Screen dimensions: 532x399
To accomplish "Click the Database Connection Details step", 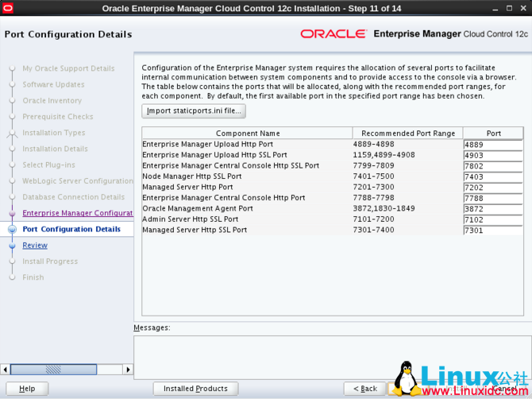I will [74, 197].
